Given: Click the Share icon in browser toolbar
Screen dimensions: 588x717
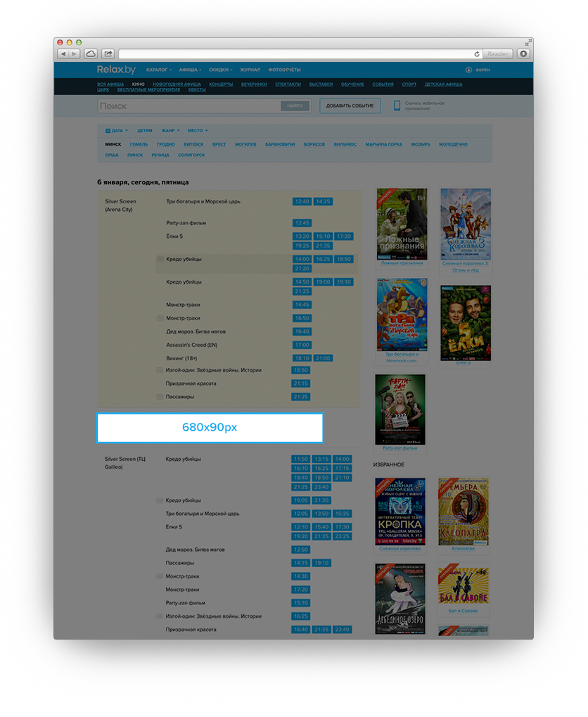Looking at the screenshot, I should click(x=108, y=54).
